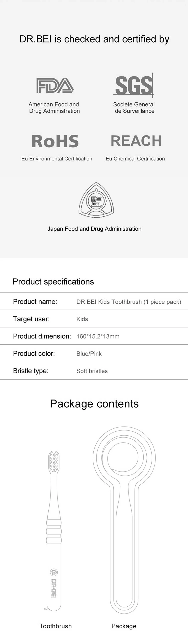Viewport: 188px width, 644px height.
Task: Click the toothbrush bristle head illustration
Action: pyautogui.click(x=54, y=461)
